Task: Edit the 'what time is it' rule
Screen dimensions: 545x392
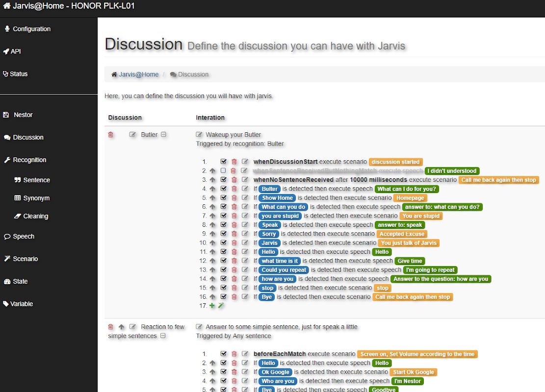Action: [245, 261]
